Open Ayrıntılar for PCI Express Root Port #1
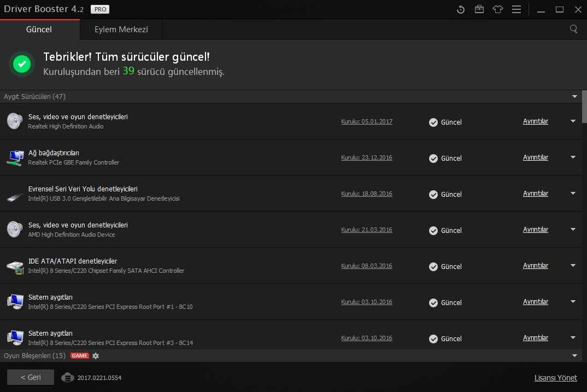This screenshot has width=587, height=392. click(535, 302)
